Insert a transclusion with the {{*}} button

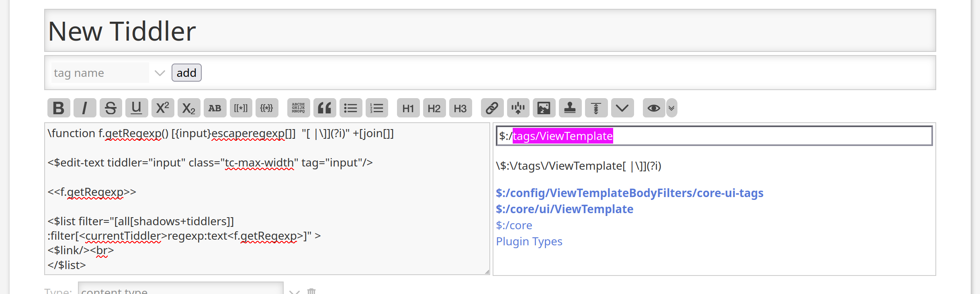coord(267,108)
